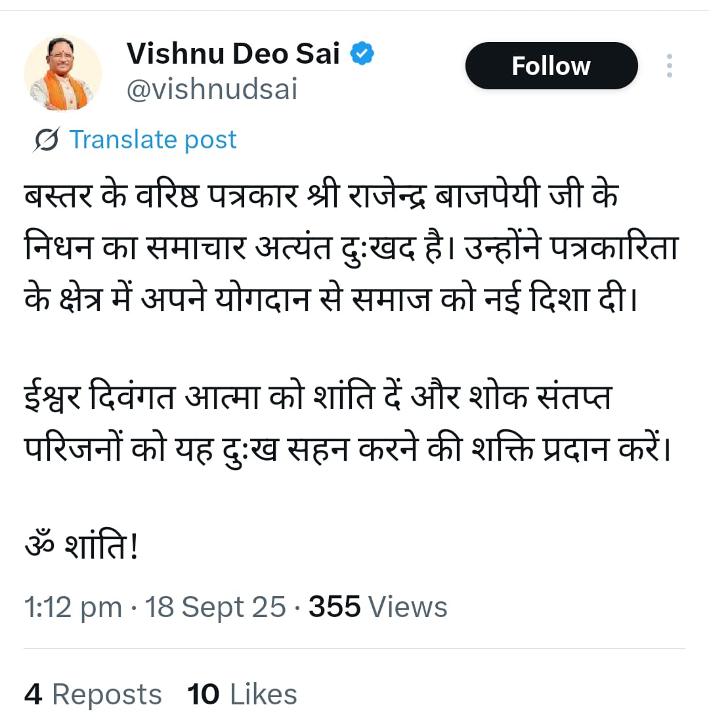Click the blue verified badge
The image size is (709, 728).
(x=362, y=53)
